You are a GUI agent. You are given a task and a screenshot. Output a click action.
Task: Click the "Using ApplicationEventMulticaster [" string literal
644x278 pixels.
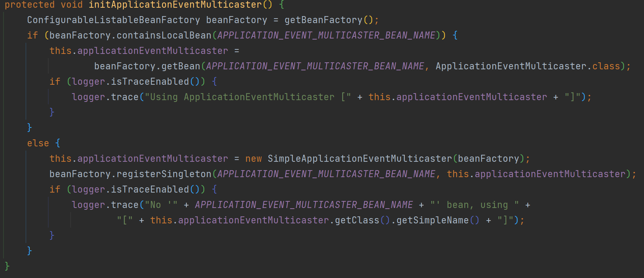tap(248, 97)
